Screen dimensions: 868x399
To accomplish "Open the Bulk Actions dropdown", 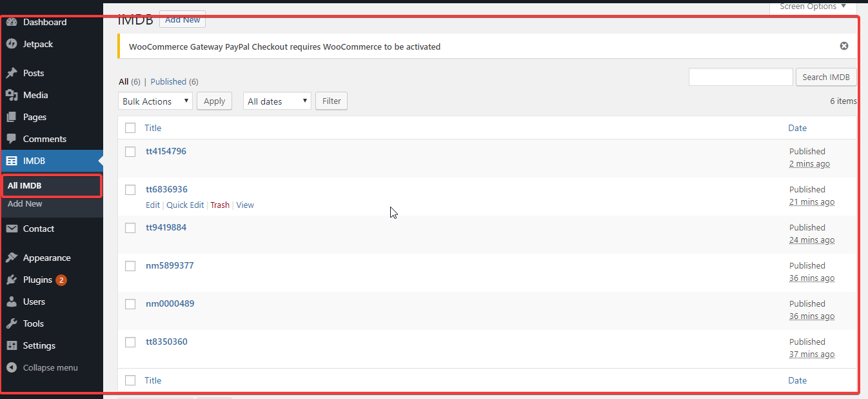I will pos(155,101).
